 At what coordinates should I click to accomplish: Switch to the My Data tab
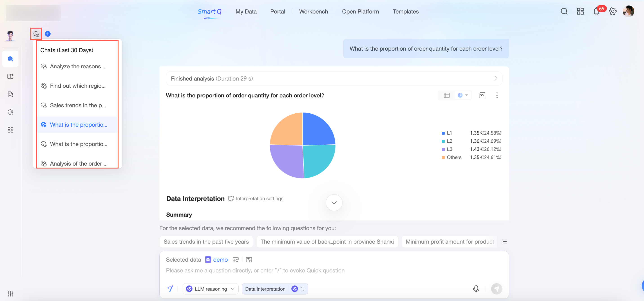pyautogui.click(x=246, y=11)
